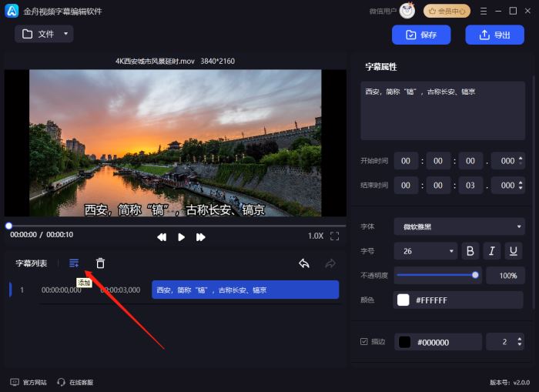Select subtitle row 西安，简称“镐”
The height and width of the screenshot is (392, 539).
(x=246, y=290)
